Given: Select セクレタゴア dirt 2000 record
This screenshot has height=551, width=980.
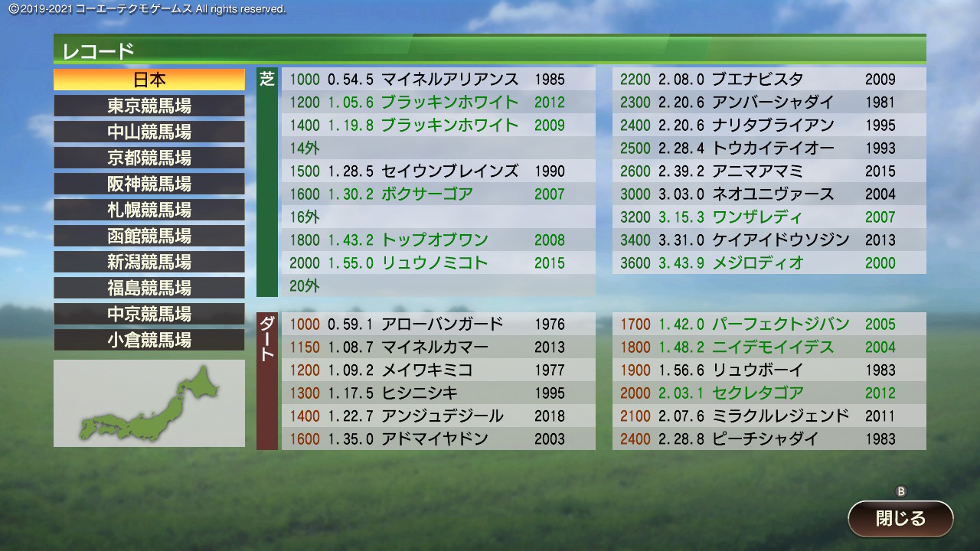Looking at the screenshot, I should [x=769, y=393].
